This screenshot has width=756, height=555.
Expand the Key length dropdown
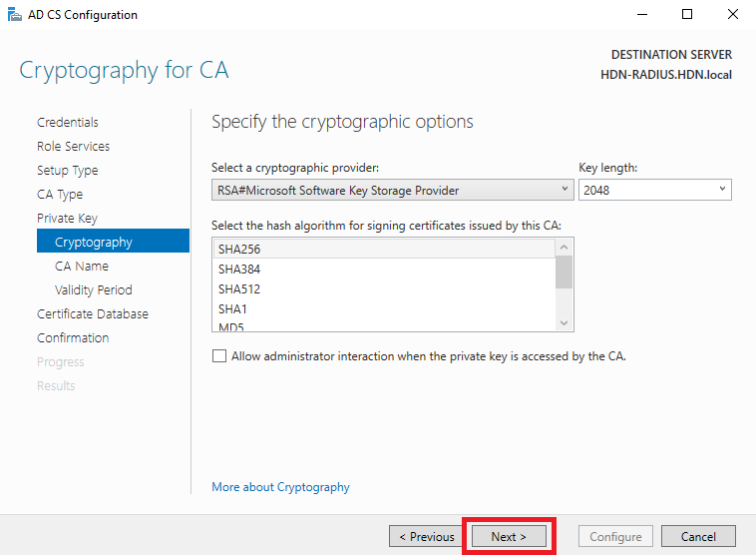[654, 190]
